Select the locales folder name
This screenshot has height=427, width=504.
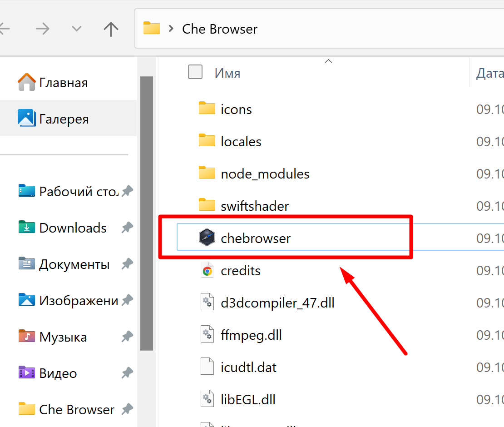(x=241, y=142)
